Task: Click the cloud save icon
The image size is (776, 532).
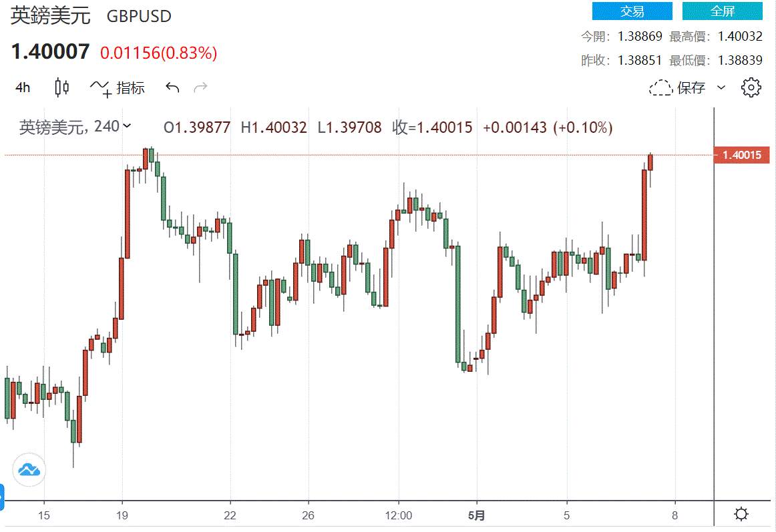Action: tap(660, 88)
